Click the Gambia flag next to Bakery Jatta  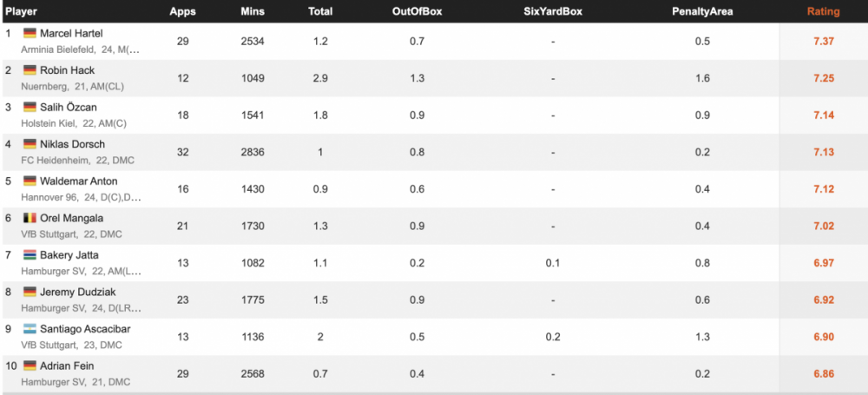(30, 255)
